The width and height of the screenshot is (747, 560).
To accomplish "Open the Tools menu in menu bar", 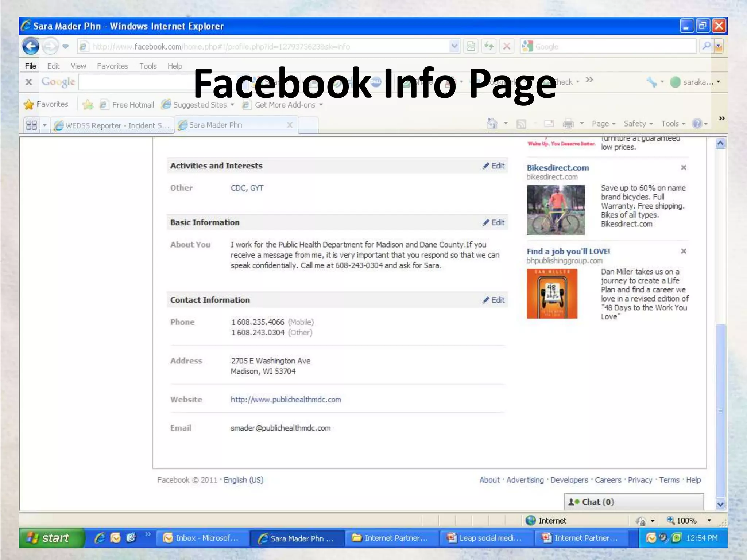I will [148, 66].
